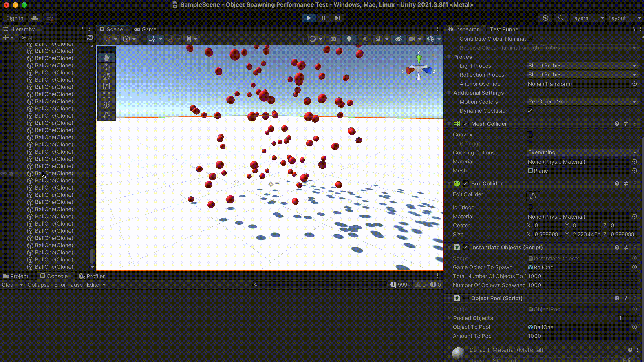Open the Light Probes dropdown
The width and height of the screenshot is (644, 362).
582,66
